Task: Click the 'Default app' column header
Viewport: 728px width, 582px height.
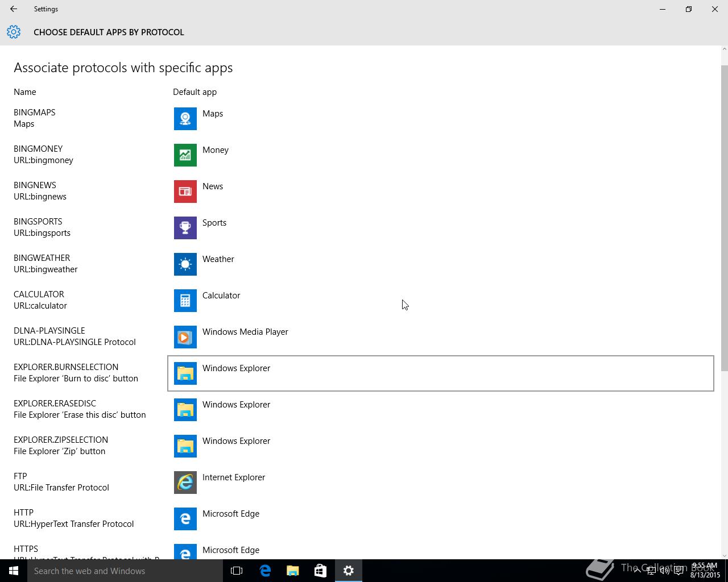Action: tap(195, 92)
